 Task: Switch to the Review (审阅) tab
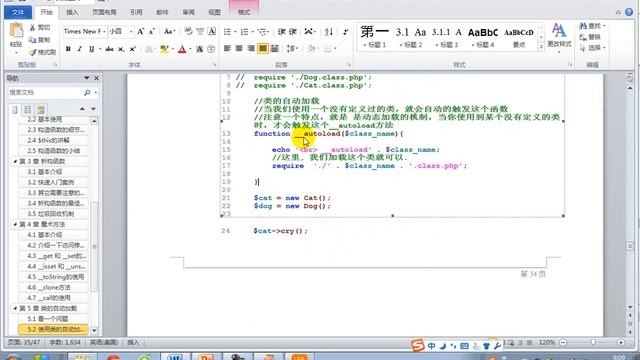click(189, 12)
